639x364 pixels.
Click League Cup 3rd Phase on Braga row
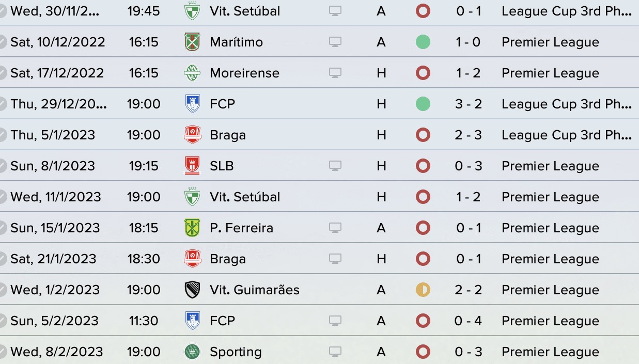(x=567, y=135)
